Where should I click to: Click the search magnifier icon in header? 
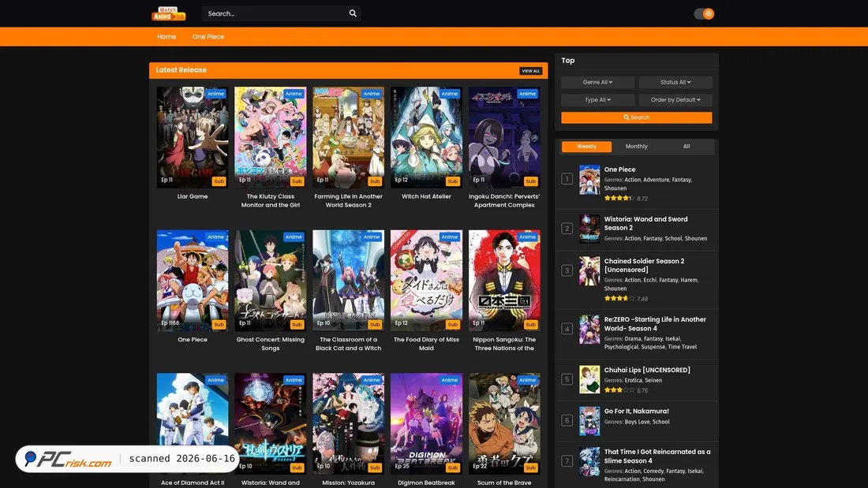(353, 13)
